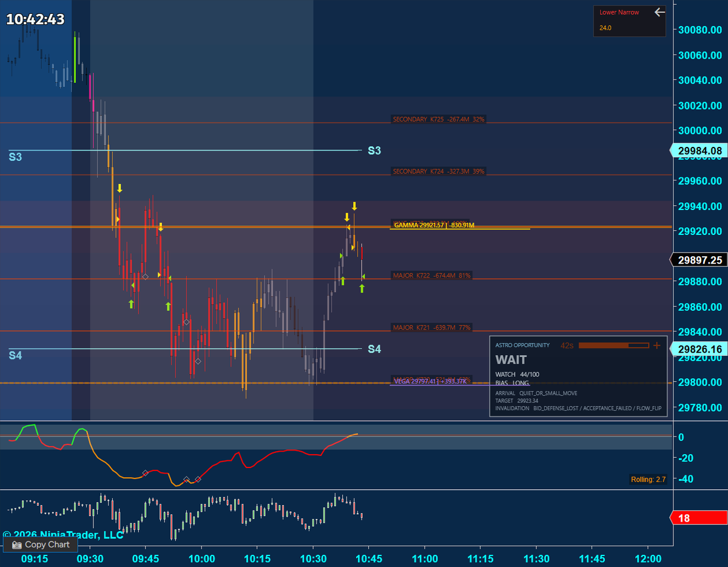The width and height of the screenshot is (728, 567).
Task: Click the 30000.00 price axis label
Action: point(700,131)
